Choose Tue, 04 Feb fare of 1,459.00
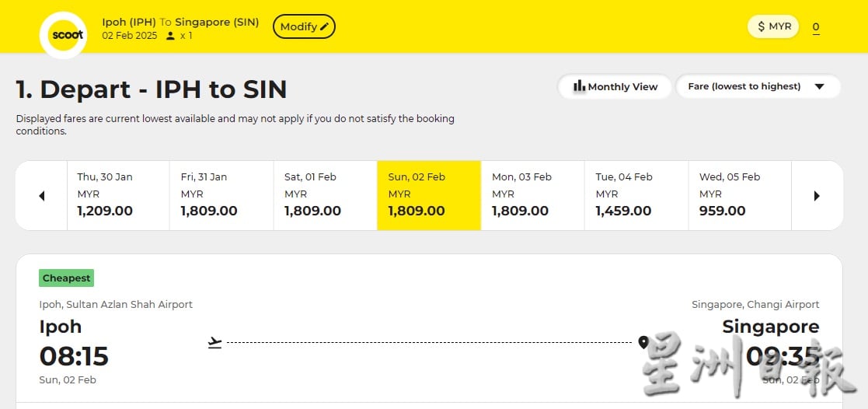The image size is (868, 409). [636, 196]
